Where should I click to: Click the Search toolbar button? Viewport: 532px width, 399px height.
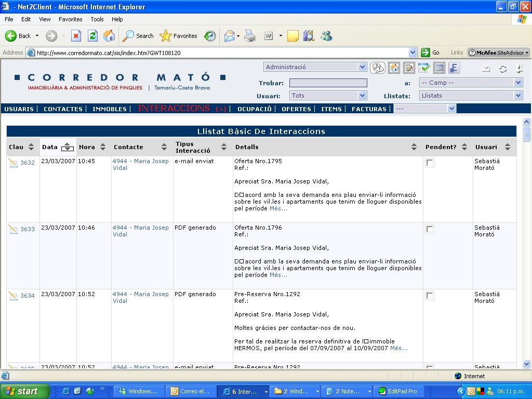pyautogui.click(x=138, y=36)
